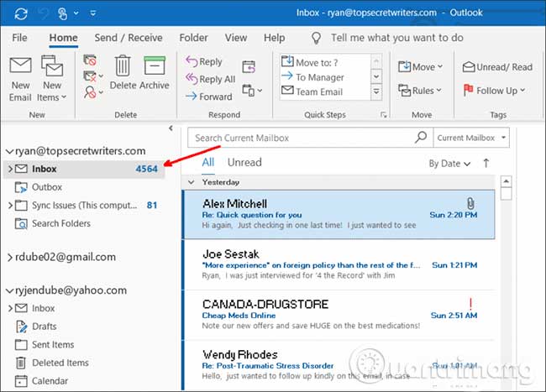
Task: Click the Forward arrow button
Action: 208,97
